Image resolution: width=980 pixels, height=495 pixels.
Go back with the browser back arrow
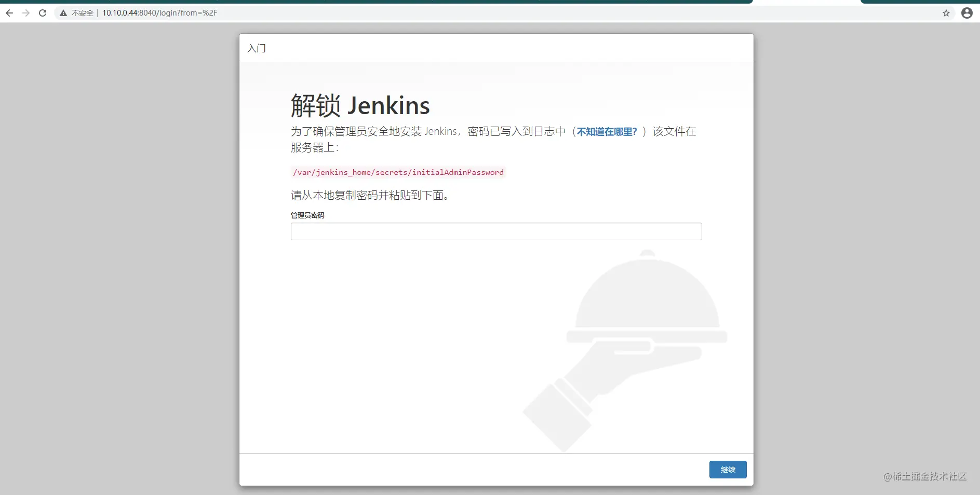click(x=9, y=13)
